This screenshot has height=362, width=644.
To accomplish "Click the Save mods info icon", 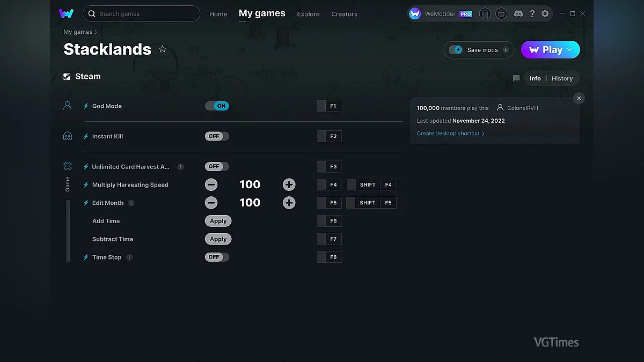I will click(506, 50).
